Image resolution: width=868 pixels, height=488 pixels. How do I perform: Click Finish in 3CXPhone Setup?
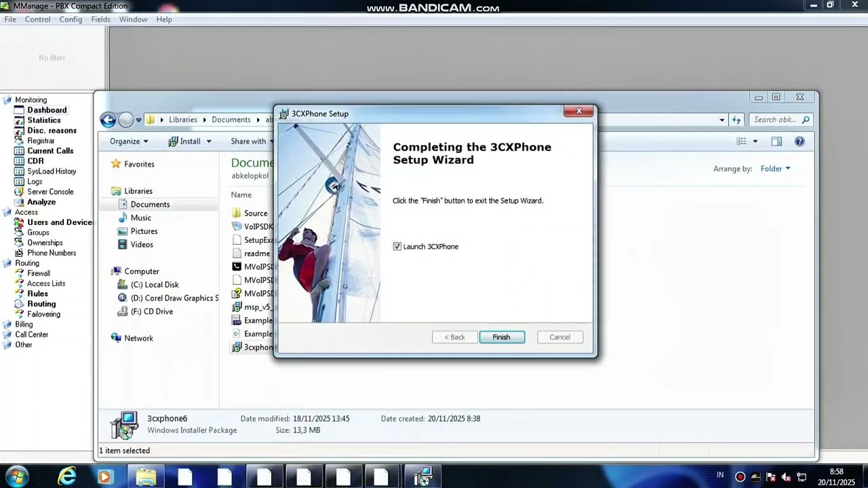502,337
